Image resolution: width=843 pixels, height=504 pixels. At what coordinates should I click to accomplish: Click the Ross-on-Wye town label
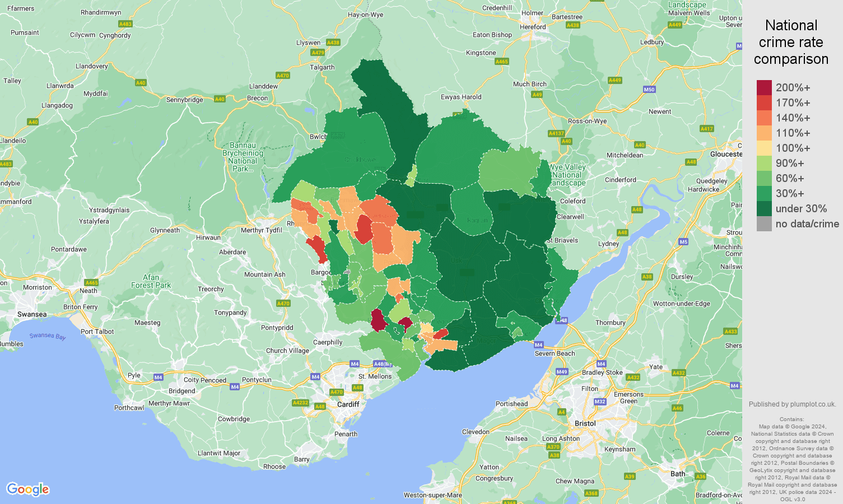tap(587, 121)
